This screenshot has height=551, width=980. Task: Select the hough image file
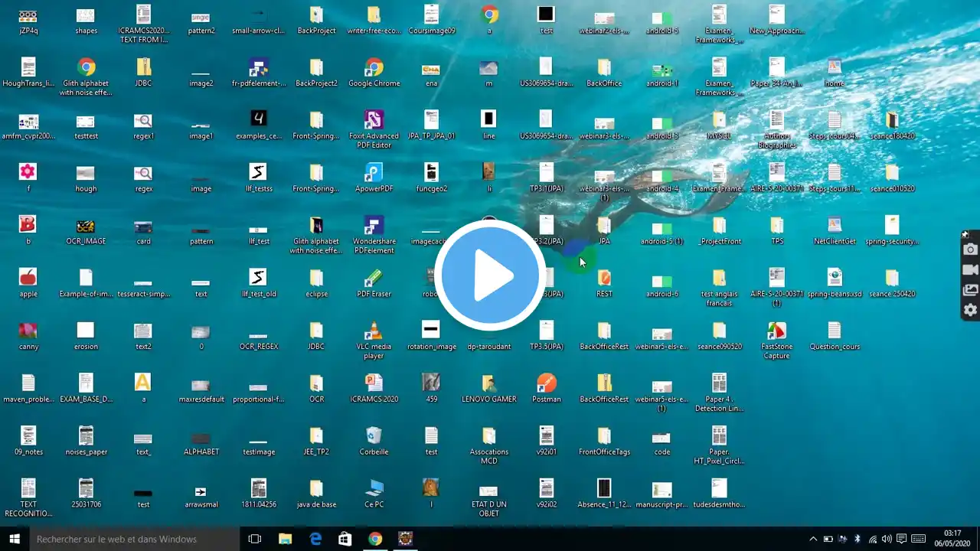click(x=86, y=178)
